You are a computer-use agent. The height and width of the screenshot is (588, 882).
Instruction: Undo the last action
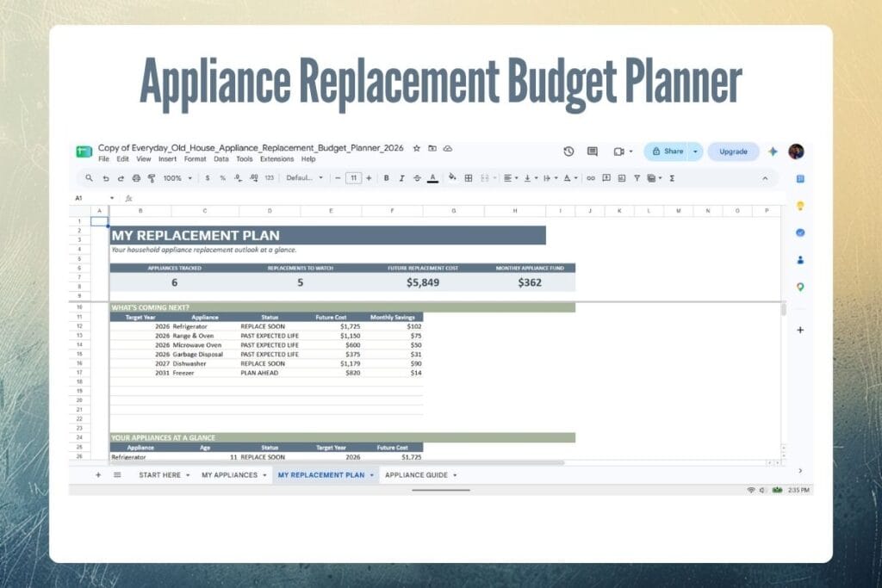pyautogui.click(x=105, y=178)
